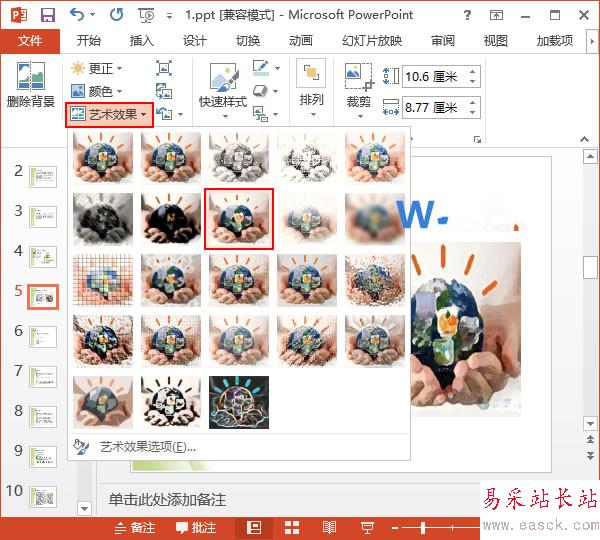Switch to the Transitions (切换) tab
This screenshot has width=600, height=540.
(x=248, y=41)
